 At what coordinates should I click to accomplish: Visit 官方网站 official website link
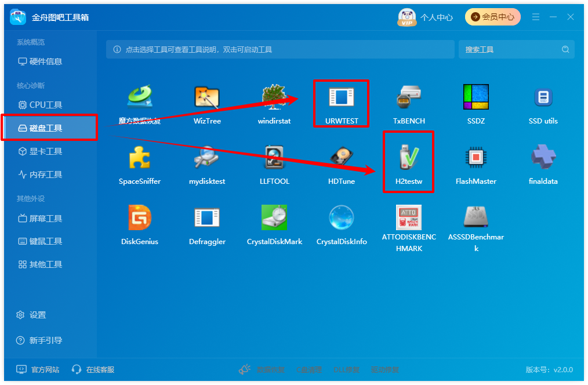38,369
